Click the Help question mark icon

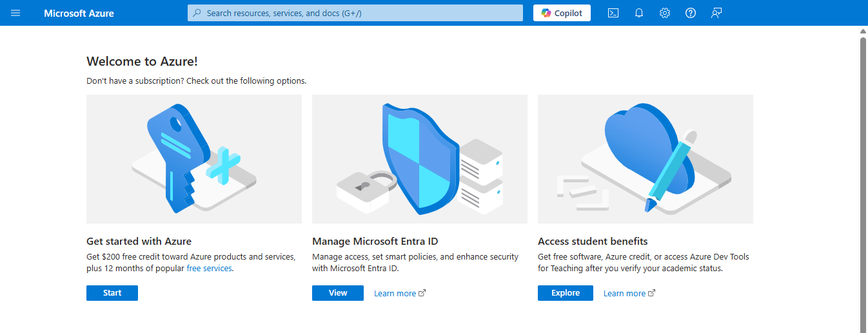(x=691, y=13)
